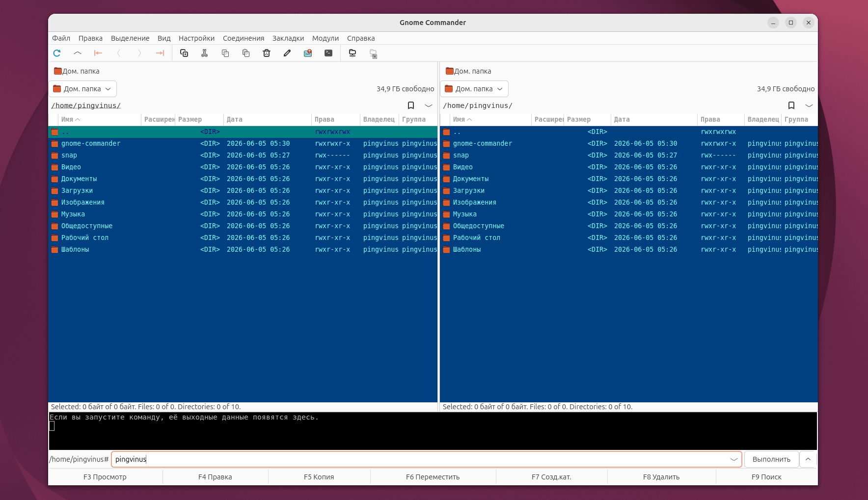Click the folder icon of left Дом. папка tab
Screen dimensions: 868x500
point(58,71)
